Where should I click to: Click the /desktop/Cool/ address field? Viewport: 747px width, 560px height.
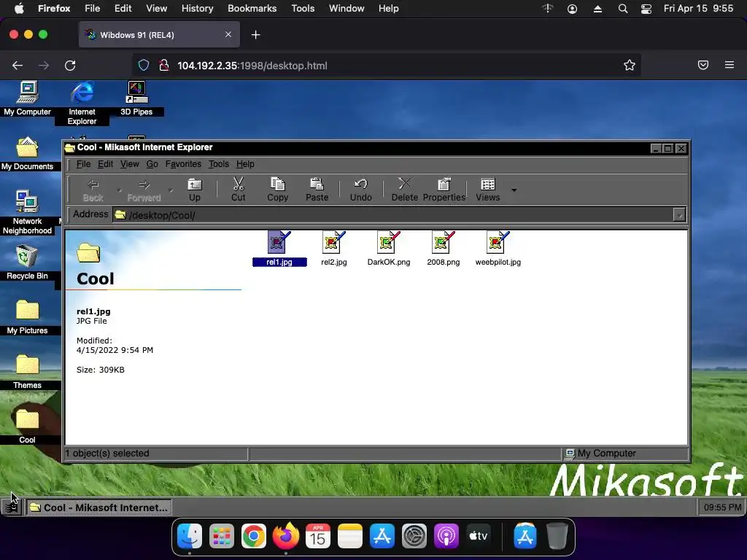coord(392,215)
